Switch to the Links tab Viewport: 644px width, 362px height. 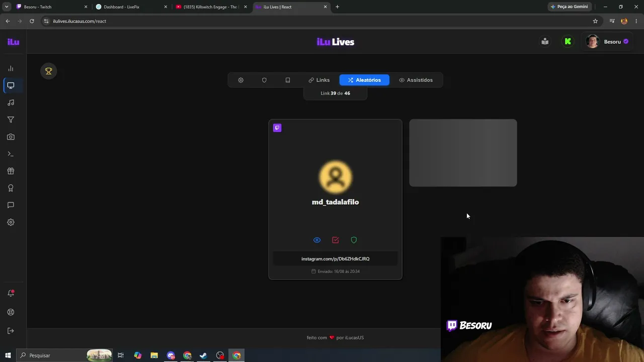click(x=319, y=80)
